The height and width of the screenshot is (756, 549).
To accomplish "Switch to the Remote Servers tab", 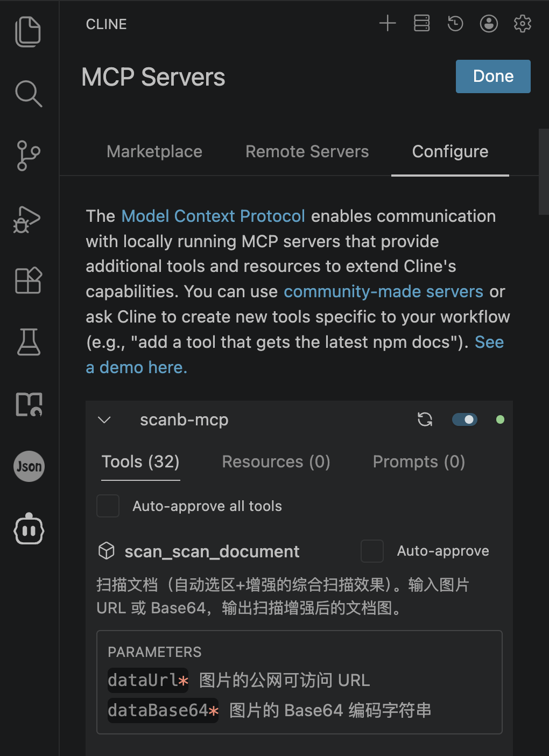I will 307,152.
